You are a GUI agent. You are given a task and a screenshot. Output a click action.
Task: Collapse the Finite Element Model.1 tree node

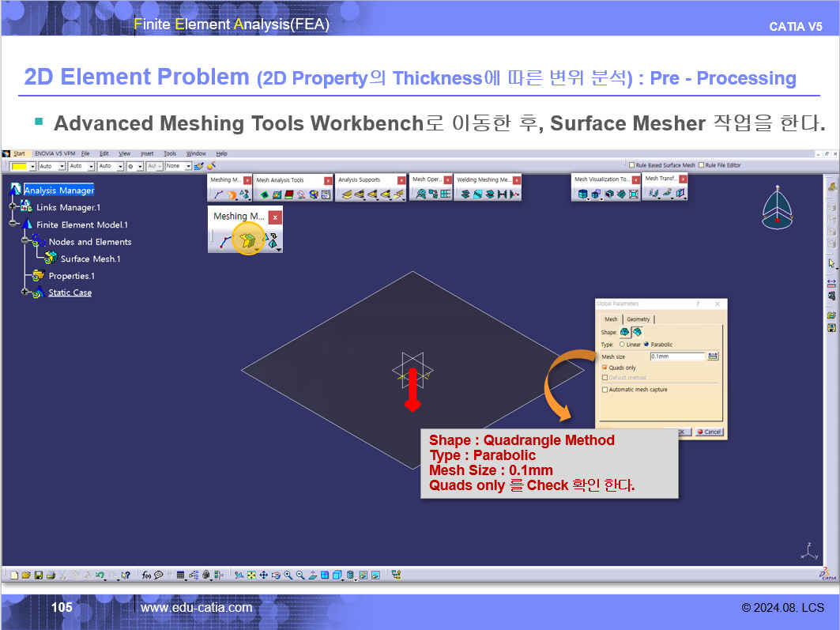[13, 224]
